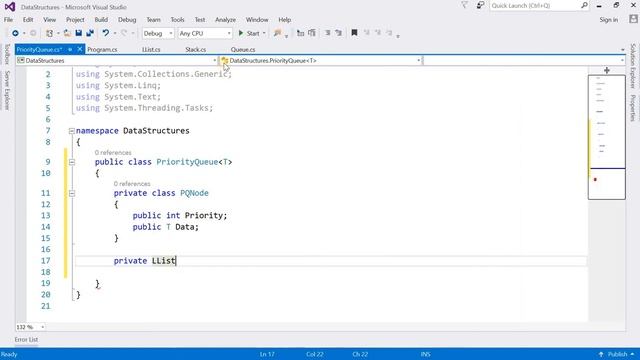Click the Decrease indent toolbar icon

(300, 33)
